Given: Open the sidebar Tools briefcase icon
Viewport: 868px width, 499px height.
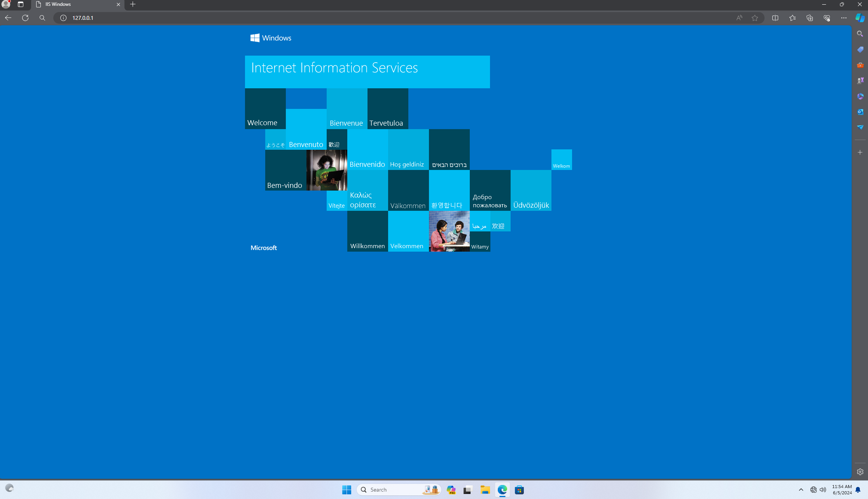Looking at the screenshot, I should coord(860,65).
